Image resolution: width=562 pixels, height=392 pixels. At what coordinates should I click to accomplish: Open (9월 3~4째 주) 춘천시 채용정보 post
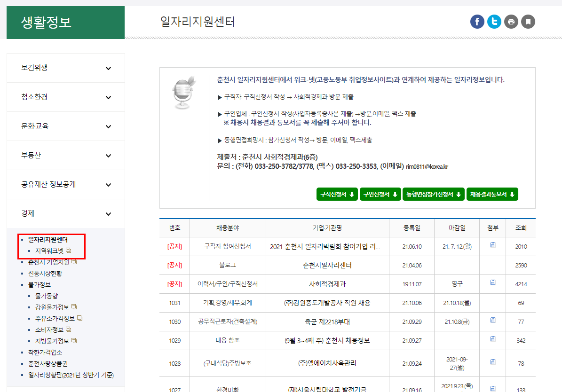click(327, 340)
